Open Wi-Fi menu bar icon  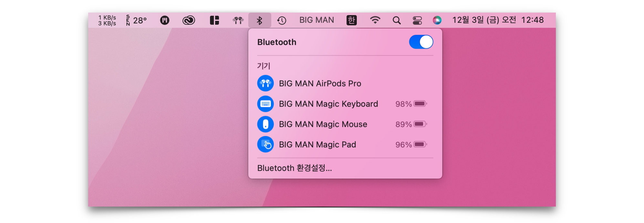pyautogui.click(x=375, y=20)
